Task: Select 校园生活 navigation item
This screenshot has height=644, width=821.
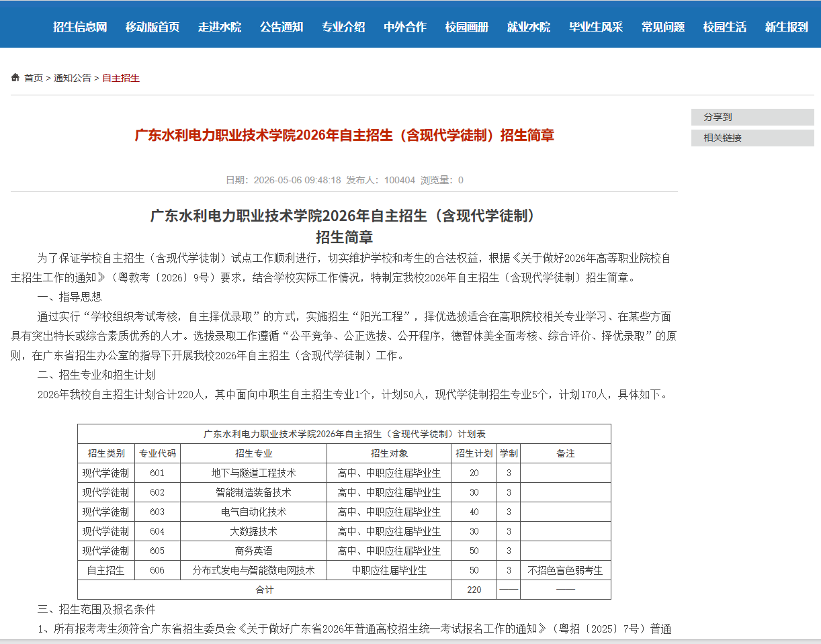Action: pos(725,28)
